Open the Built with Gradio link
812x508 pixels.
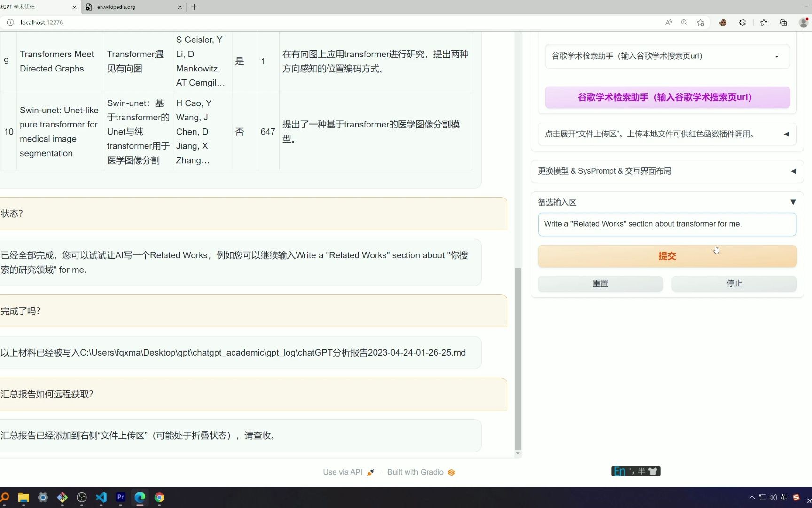coord(421,472)
